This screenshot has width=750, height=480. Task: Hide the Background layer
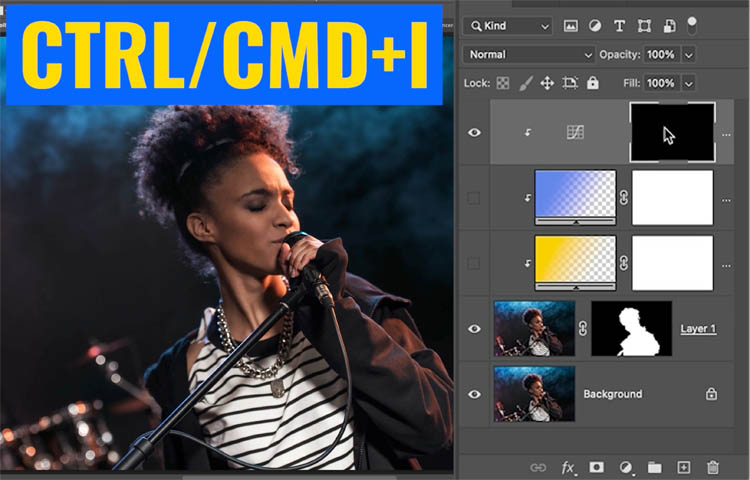(474, 394)
